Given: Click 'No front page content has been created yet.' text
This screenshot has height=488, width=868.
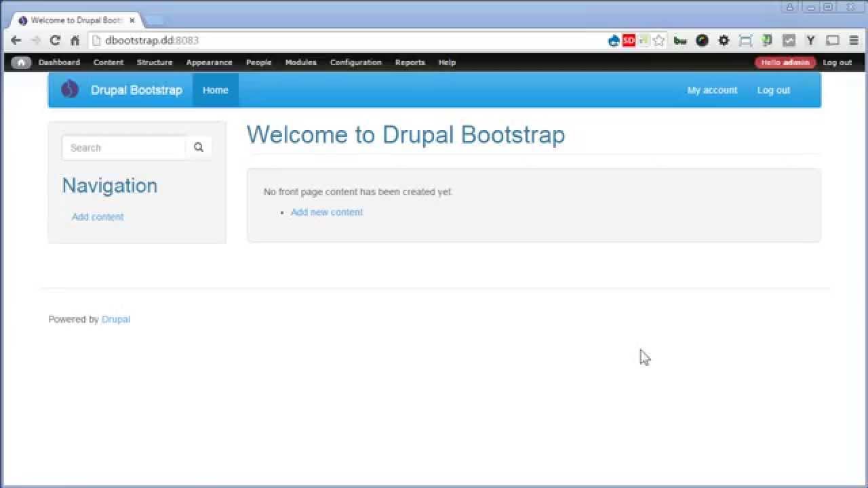Looking at the screenshot, I should tap(358, 192).
